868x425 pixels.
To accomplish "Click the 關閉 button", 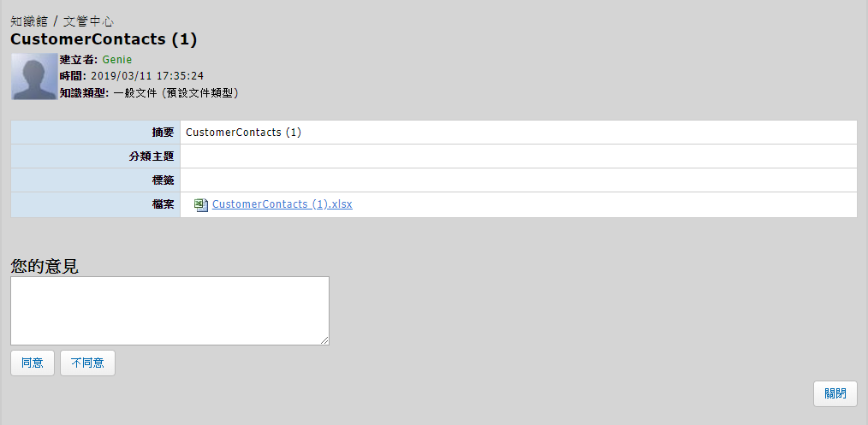I will [835, 393].
